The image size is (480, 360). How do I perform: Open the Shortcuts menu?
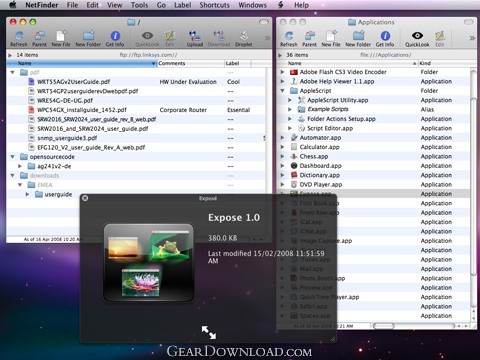214,5
